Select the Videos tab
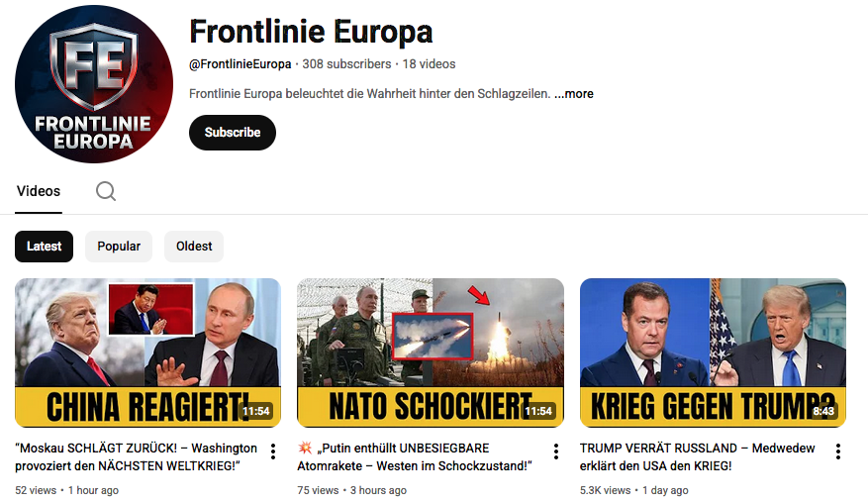 [39, 191]
